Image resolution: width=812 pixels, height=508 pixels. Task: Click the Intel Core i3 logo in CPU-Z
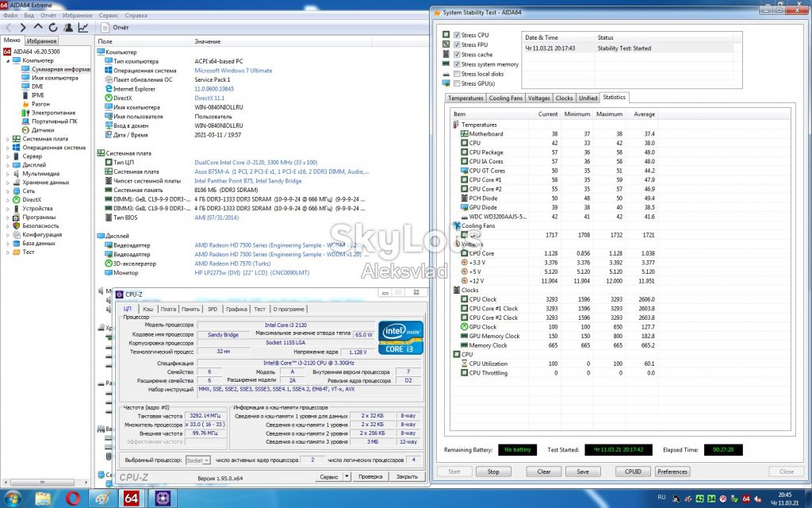tap(400, 337)
